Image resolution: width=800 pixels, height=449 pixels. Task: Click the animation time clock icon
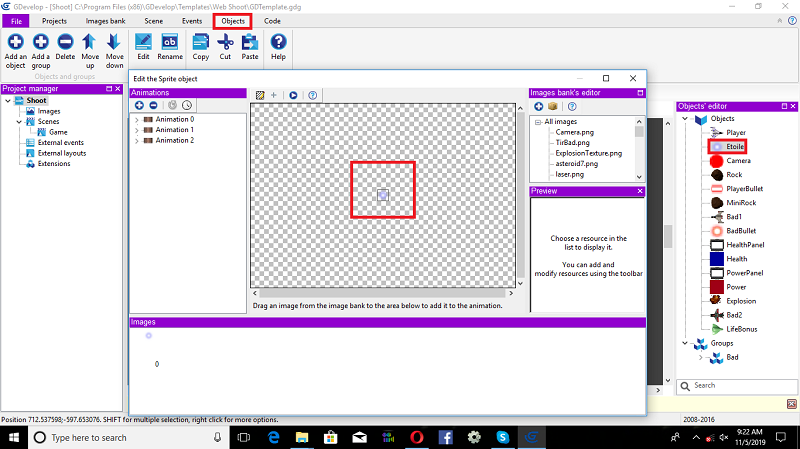[187, 105]
